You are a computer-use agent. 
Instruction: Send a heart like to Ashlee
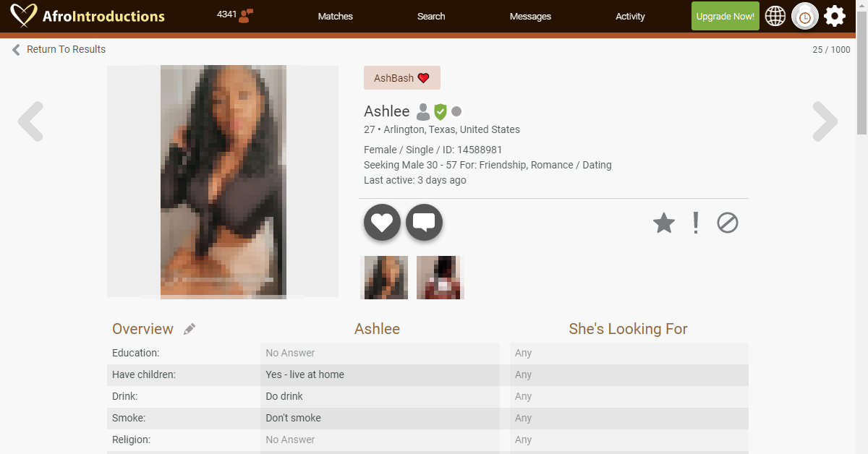tap(382, 223)
